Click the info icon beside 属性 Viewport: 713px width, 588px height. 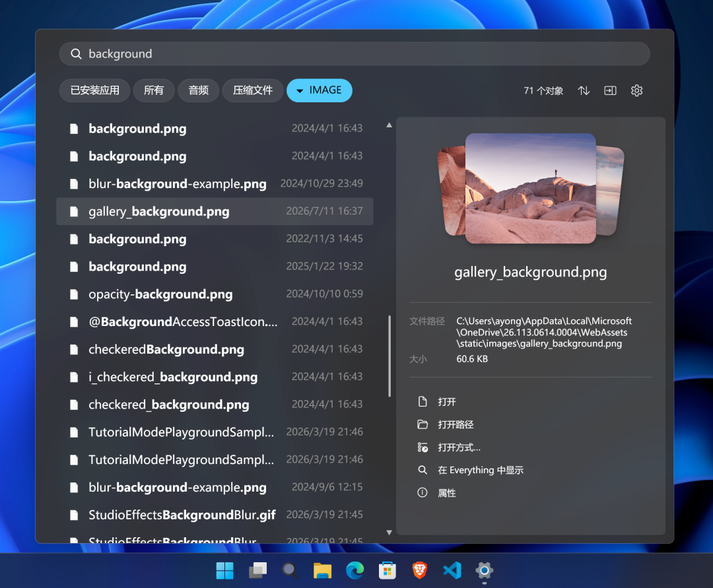pos(423,492)
